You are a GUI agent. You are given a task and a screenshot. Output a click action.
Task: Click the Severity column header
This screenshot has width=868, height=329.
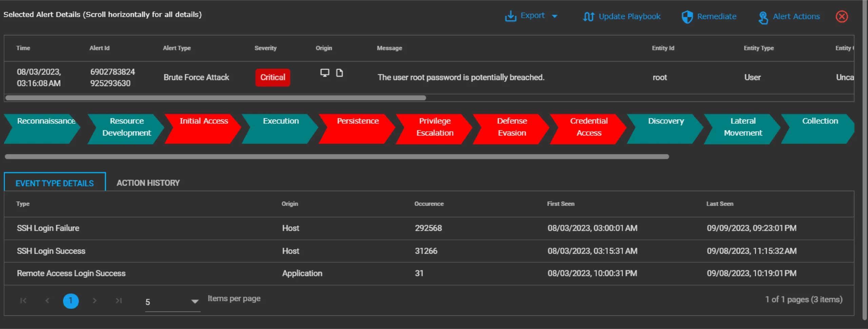[265, 48]
